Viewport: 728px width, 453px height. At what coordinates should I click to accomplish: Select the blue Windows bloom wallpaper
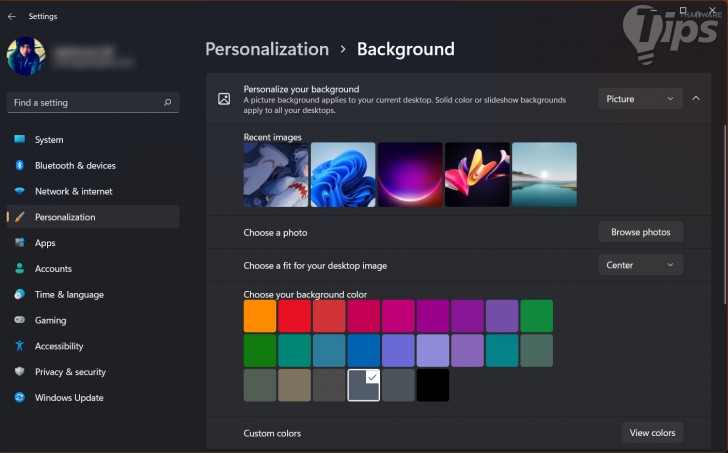coord(343,175)
